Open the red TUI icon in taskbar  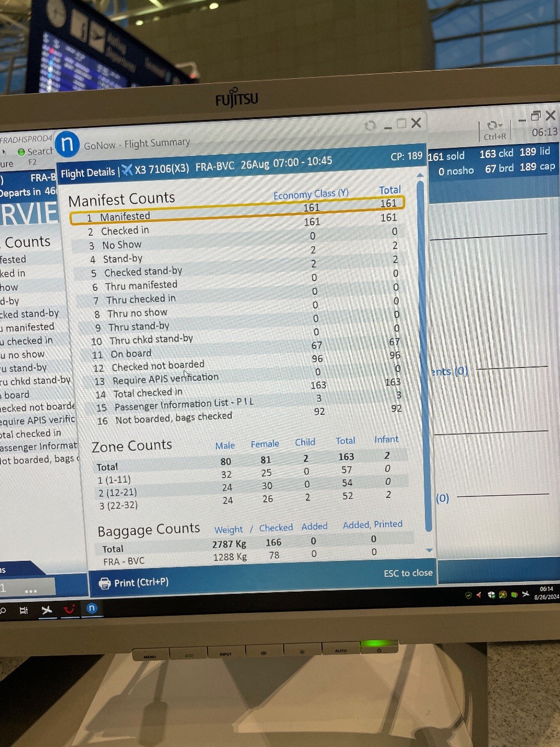tap(69, 609)
